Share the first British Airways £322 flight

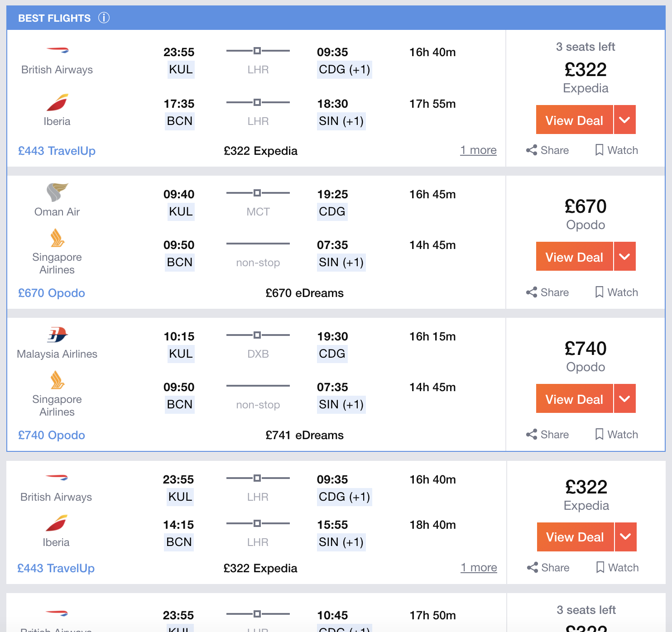tap(547, 150)
